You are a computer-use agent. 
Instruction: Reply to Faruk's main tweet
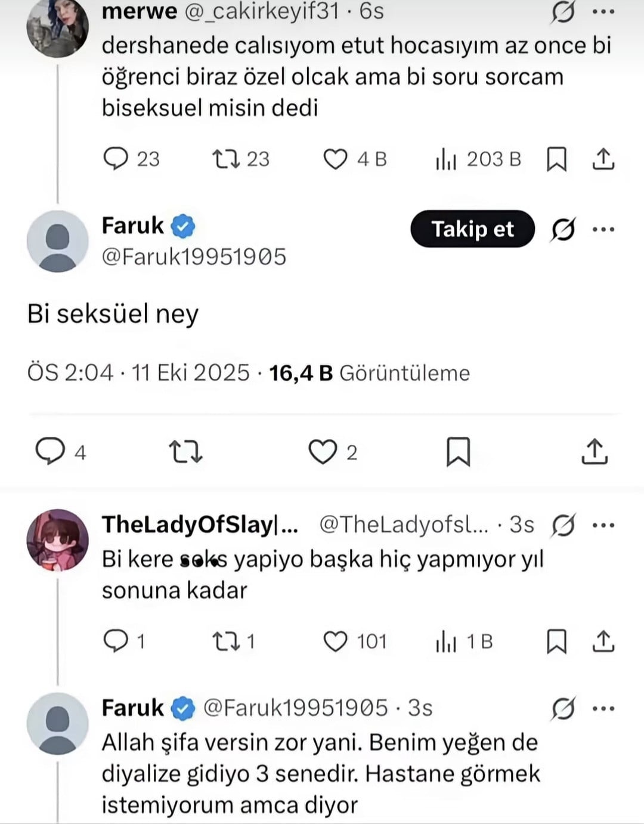[x=49, y=452]
